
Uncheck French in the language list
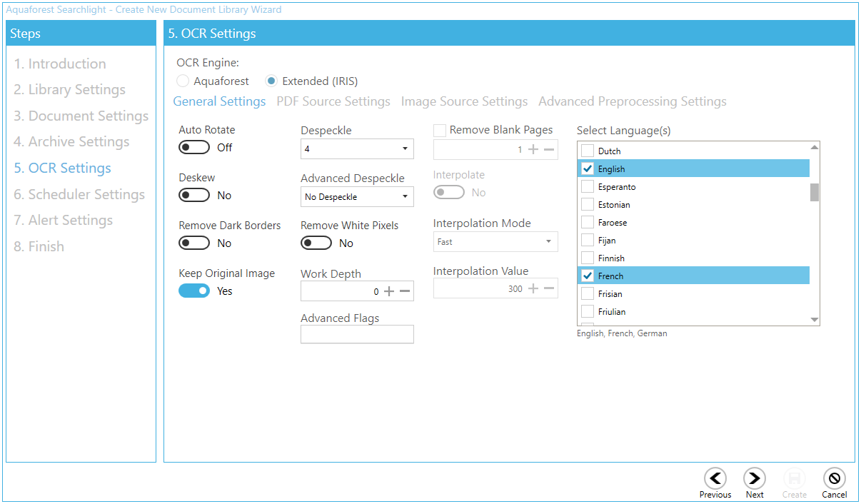tap(588, 276)
